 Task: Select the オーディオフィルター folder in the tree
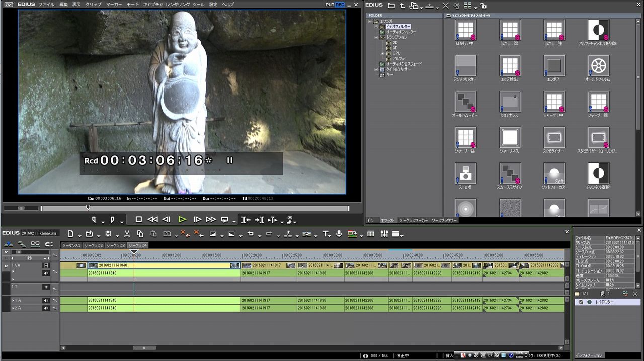coord(401,32)
